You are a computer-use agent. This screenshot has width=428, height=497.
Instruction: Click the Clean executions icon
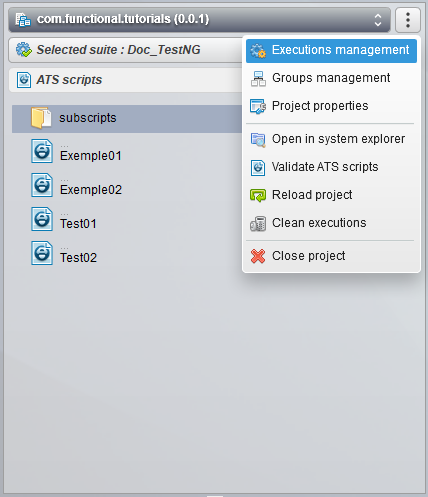[258, 224]
